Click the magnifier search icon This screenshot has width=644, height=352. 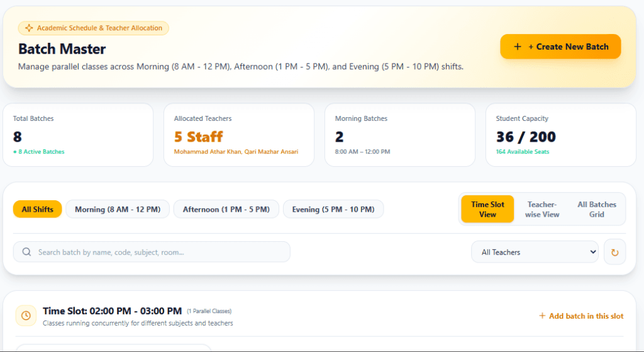pyautogui.click(x=26, y=252)
